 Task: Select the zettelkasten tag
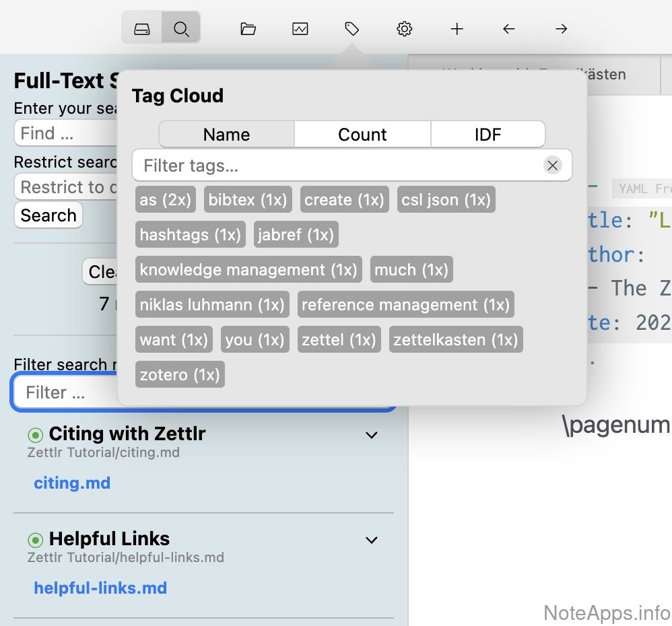point(455,340)
